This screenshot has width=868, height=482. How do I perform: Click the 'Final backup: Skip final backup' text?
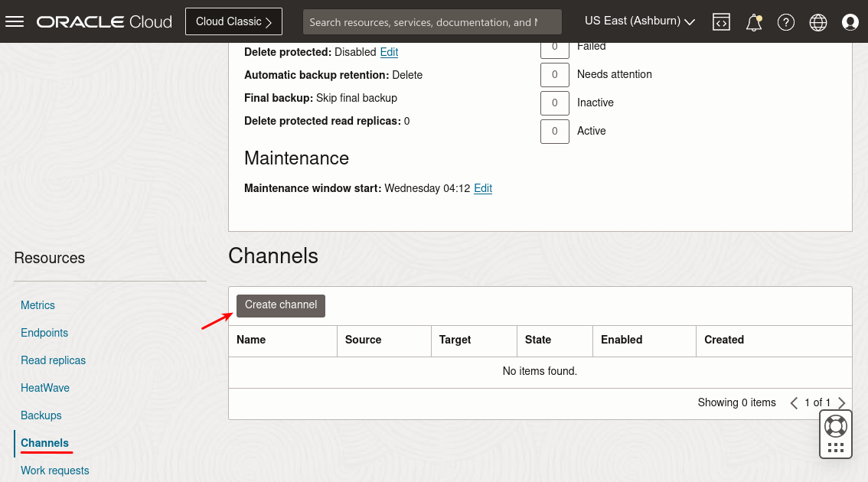[321, 98]
